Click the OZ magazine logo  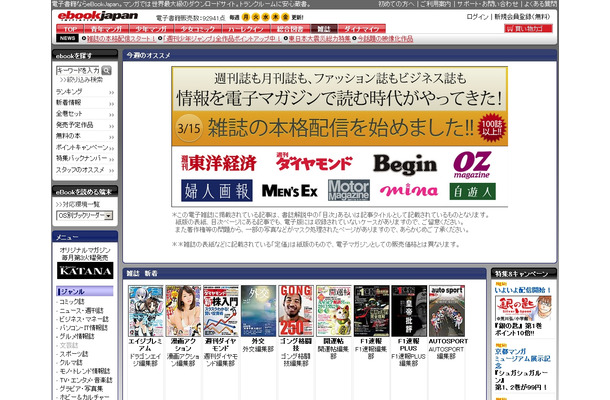[x=472, y=165]
